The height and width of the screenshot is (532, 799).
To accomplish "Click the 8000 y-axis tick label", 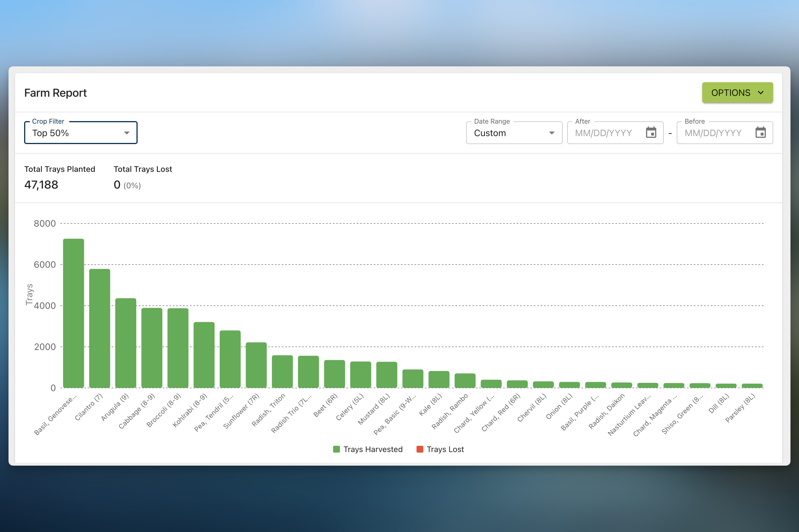I will click(45, 223).
